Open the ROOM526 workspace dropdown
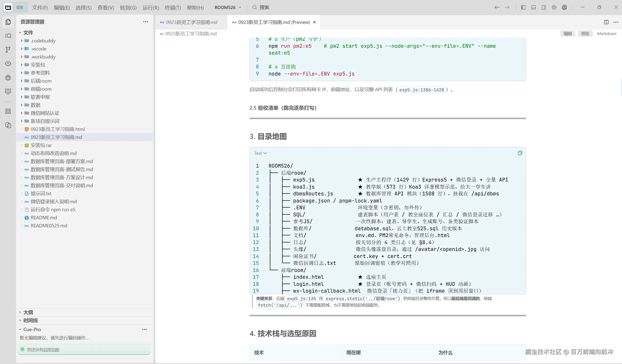 (228, 7)
